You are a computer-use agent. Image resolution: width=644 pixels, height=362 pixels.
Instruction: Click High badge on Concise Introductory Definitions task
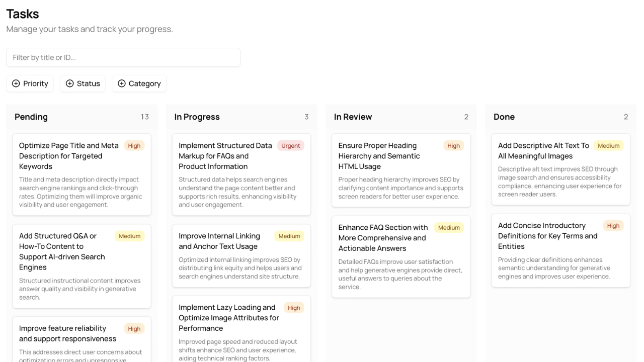[x=613, y=226]
